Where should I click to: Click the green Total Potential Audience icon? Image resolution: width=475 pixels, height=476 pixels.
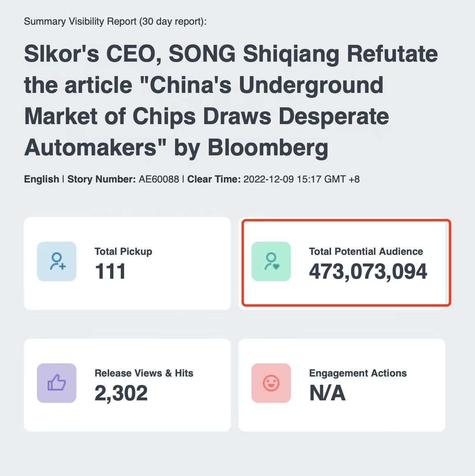(x=271, y=261)
